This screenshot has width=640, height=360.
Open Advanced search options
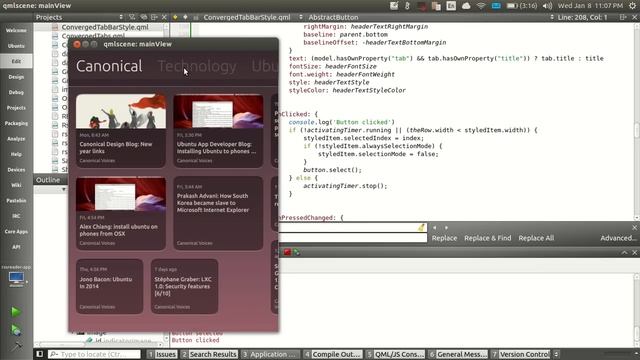618,238
